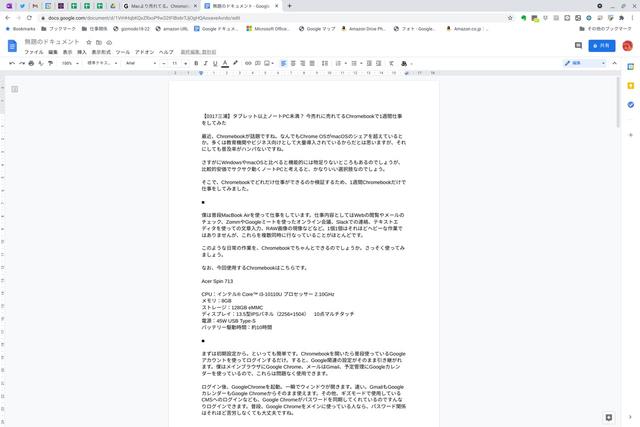Screen dimensions: 640x427
Task: Open the paragraph style dropdown
Action: [x=102, y=63]
